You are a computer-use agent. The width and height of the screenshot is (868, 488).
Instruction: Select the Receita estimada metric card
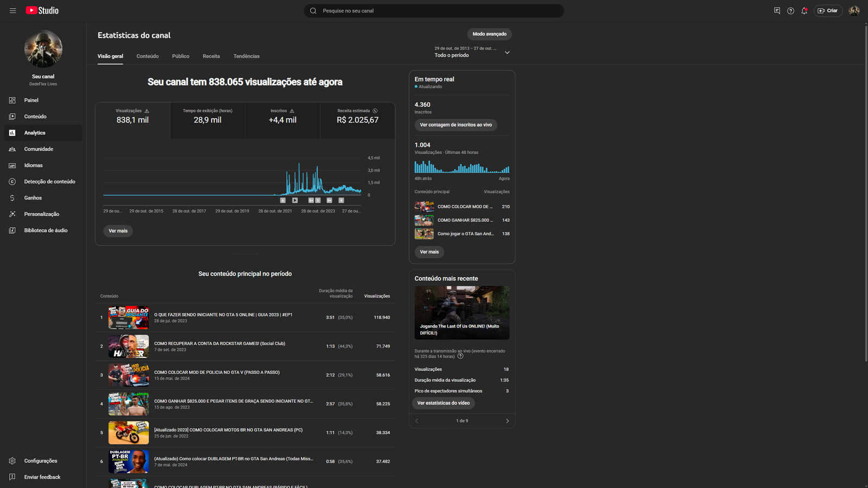(x=358, y=120)
